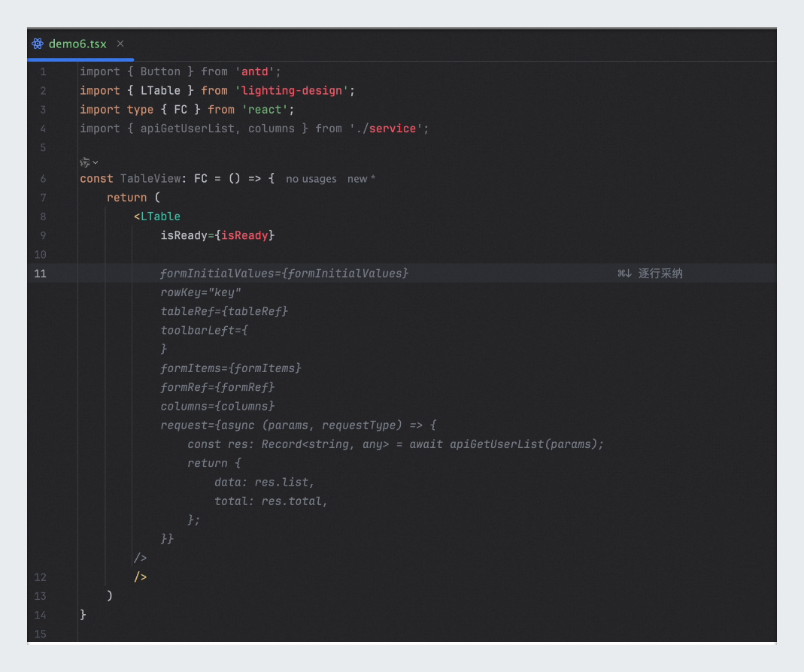The height and width of the screenshot is (672, 804).
Task: Click the 'total: res.total,' line
Action: click(271, 501)
